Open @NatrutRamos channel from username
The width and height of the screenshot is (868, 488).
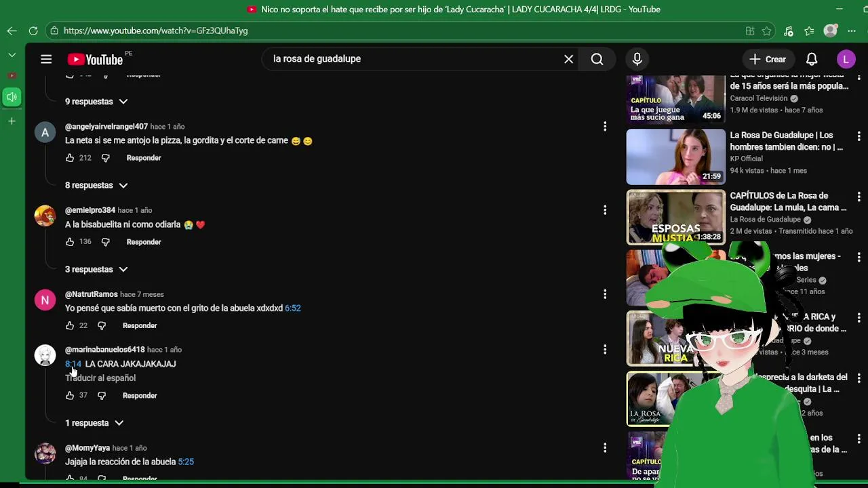tap(92, 294)
